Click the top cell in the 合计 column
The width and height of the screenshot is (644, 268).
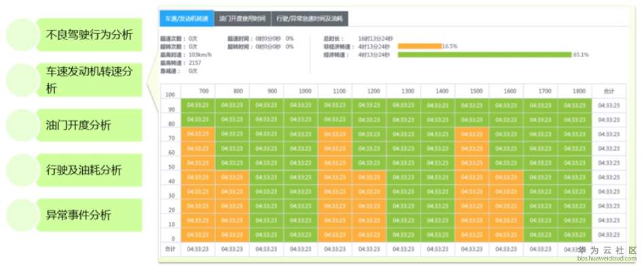pyautogui.click(x=609, y=105)
